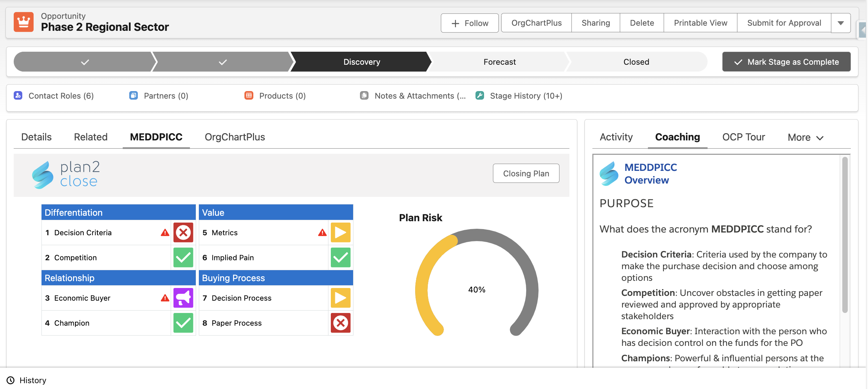Click the Stage History wrench icon

point(480,96)
